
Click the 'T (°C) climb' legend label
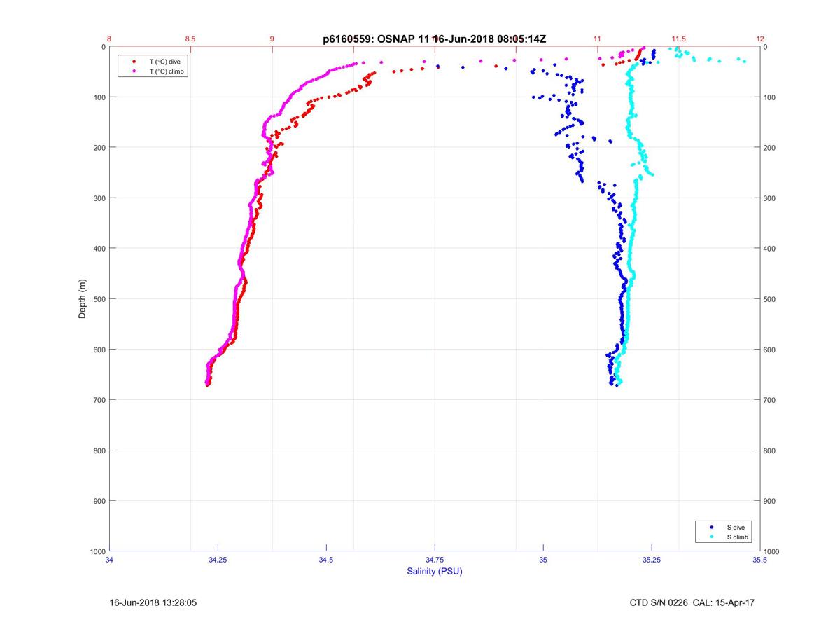point(167,71)
